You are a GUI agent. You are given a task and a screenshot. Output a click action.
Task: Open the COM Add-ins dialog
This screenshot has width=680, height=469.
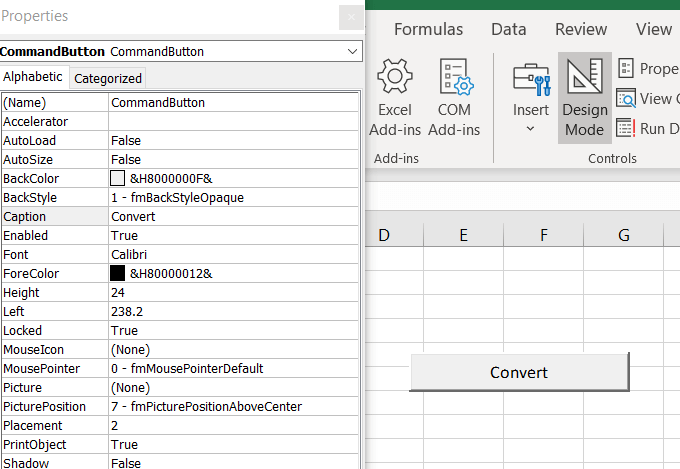coord(454,78)
